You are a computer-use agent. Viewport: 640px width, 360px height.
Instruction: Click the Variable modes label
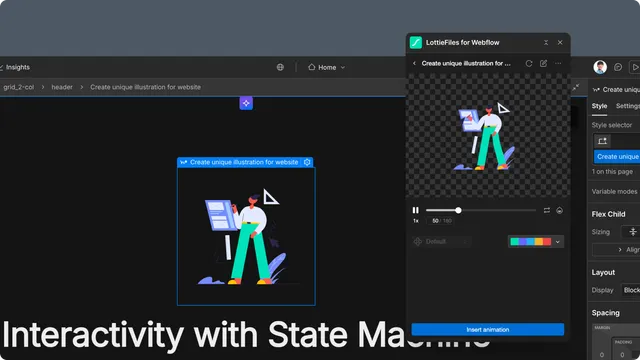pos(614,191)
